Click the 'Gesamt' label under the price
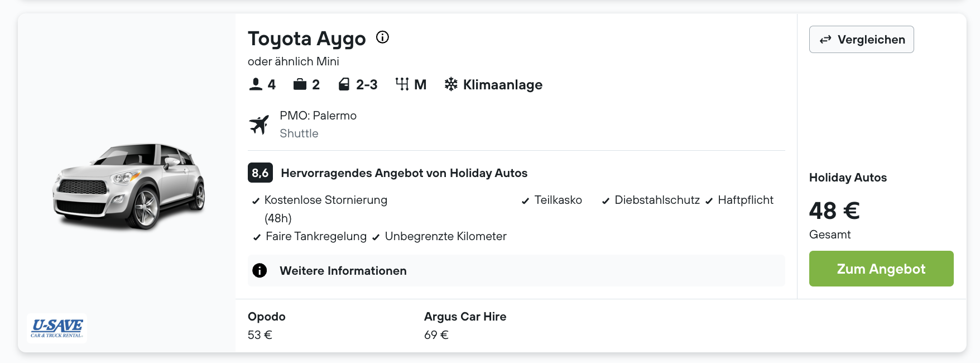This screenshot has height=363, width=980. 830,235
